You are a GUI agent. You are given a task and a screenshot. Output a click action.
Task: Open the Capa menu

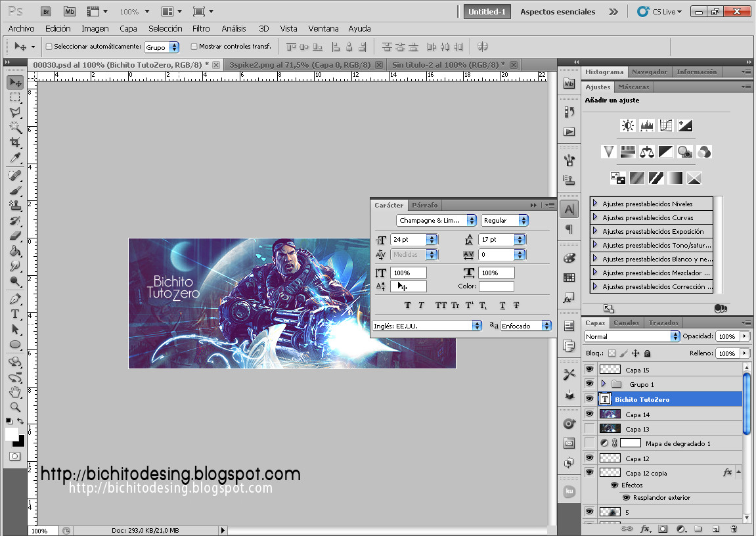coord(128,28)
